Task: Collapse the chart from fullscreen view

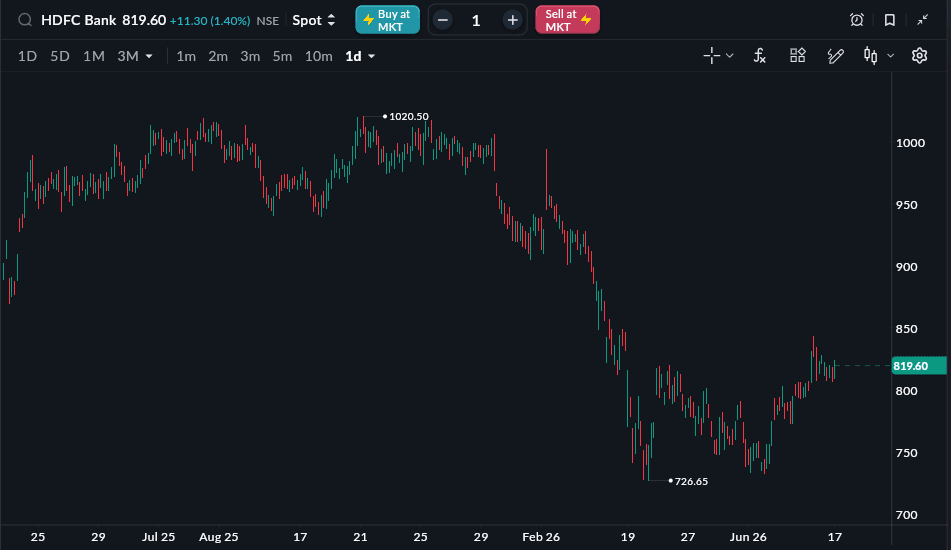Action: click(922, 20)
